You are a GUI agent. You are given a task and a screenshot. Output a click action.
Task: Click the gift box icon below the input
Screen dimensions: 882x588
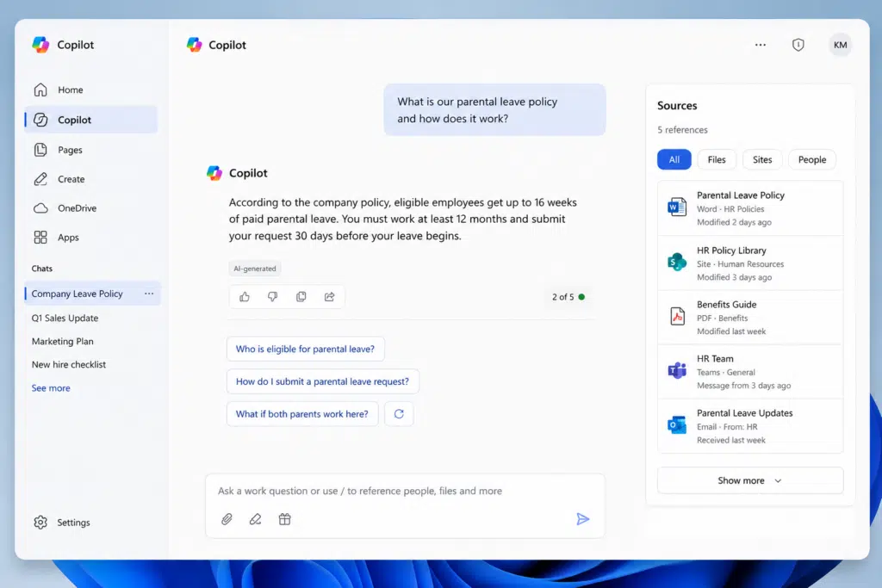pos(284,519)
